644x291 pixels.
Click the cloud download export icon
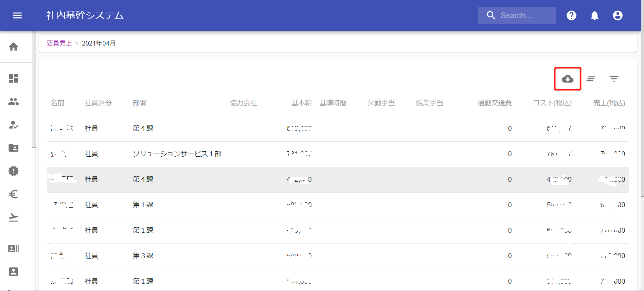[x=567, y=79]
